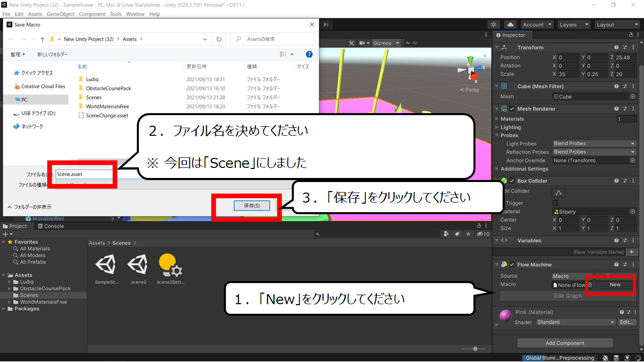
Task: Refresh the folder in Save Macro dialog
Action: (x=219, y=39)
